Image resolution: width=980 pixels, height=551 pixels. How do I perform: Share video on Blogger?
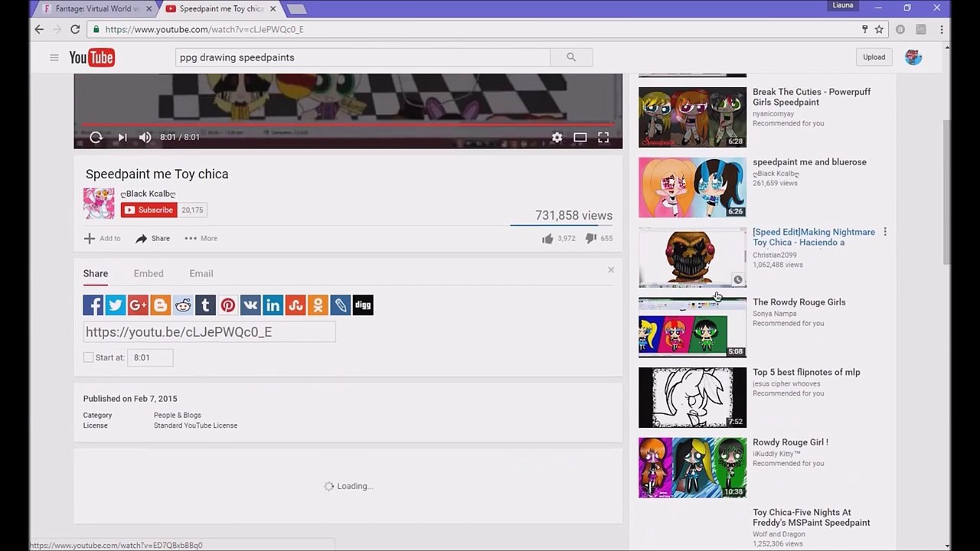click(x=161, y=305)
